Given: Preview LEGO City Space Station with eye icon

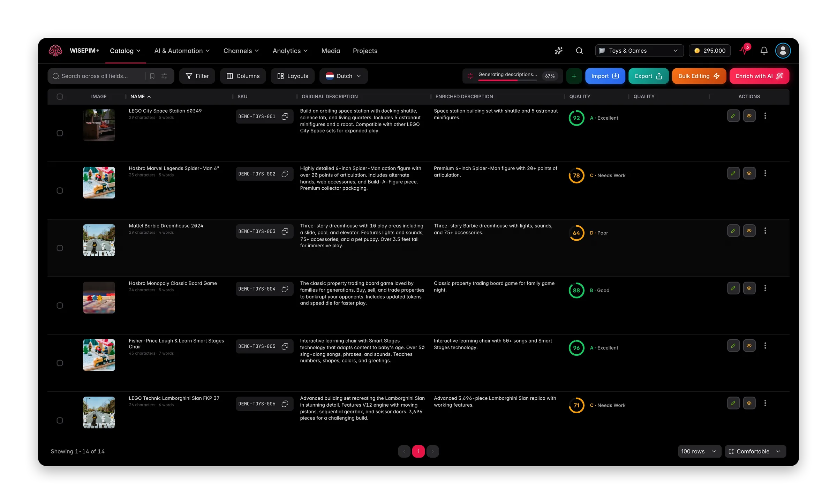Looking at the screenshot, I should click(x=749, y=116).
